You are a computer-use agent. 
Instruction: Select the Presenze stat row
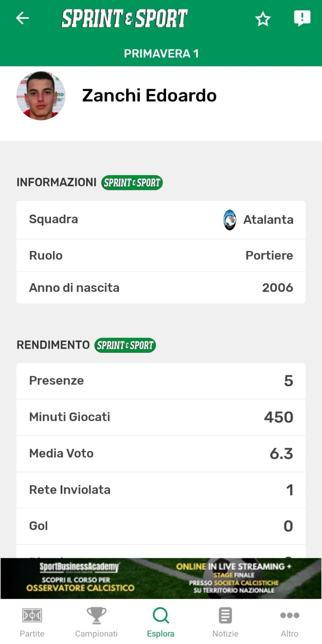point(161,381)
